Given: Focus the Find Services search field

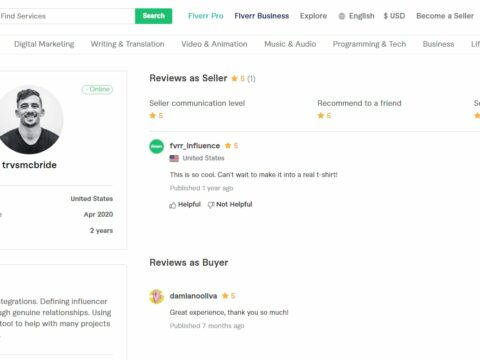Looking at the screenshot, I should (x=67, y=16).
